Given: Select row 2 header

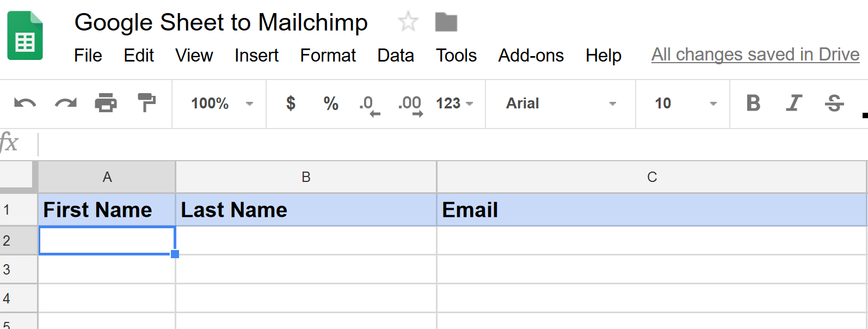Looking at the screenshot, I should coord(19,240).
